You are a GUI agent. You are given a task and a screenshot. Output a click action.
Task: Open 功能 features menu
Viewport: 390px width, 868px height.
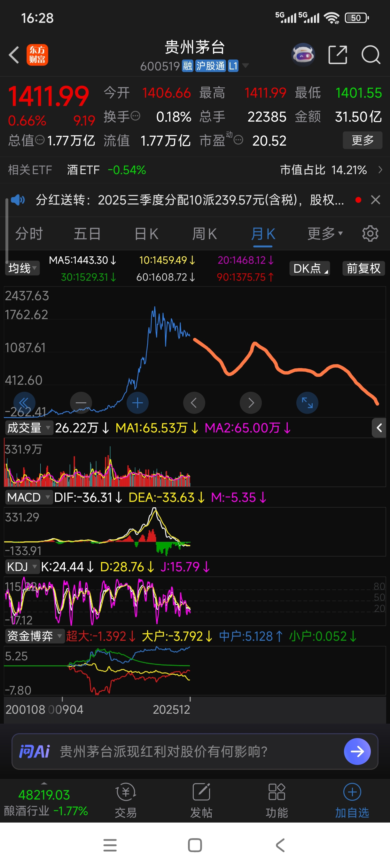277,800
